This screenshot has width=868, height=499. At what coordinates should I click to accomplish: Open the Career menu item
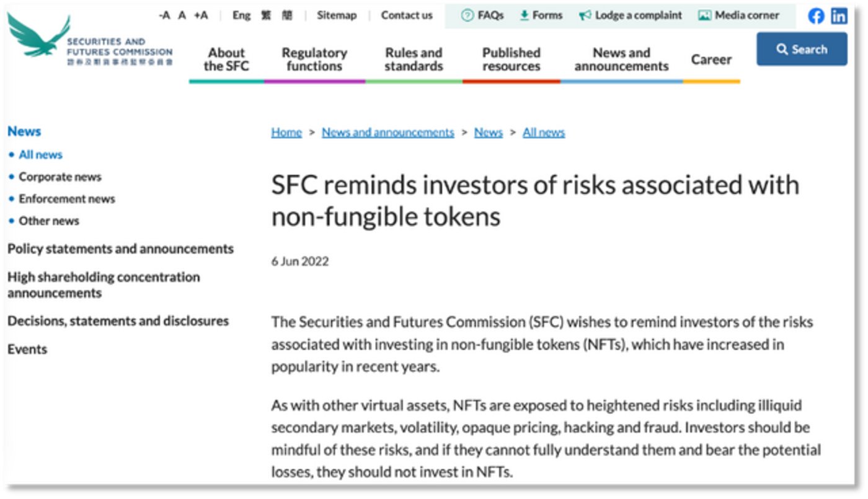point(711,60)
